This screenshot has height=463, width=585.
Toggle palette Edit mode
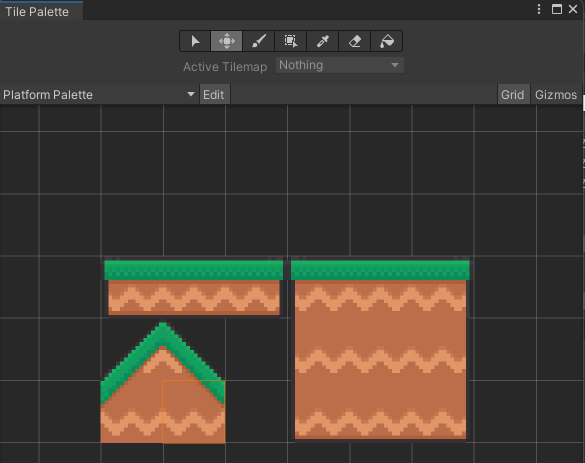click(x=214, y=95)
